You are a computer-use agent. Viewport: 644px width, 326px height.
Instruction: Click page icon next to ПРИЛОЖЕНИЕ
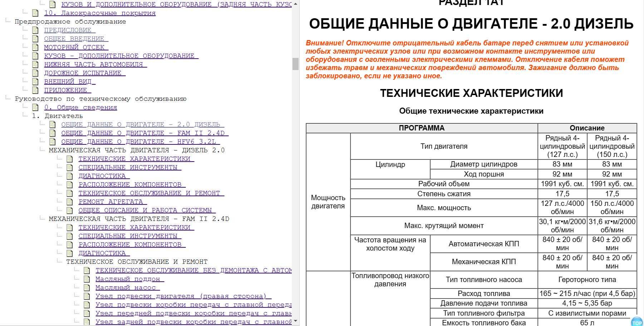point(35,90)
